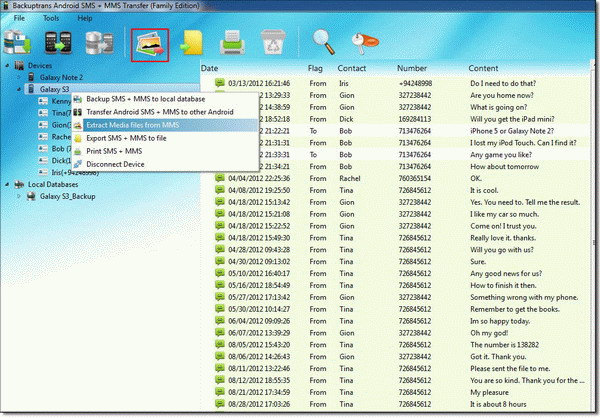Screen dimensions: 600x417
Task: Click the Recycle bin delete toolbar icon
Action: pyautogui.click(x=273, y=42)
